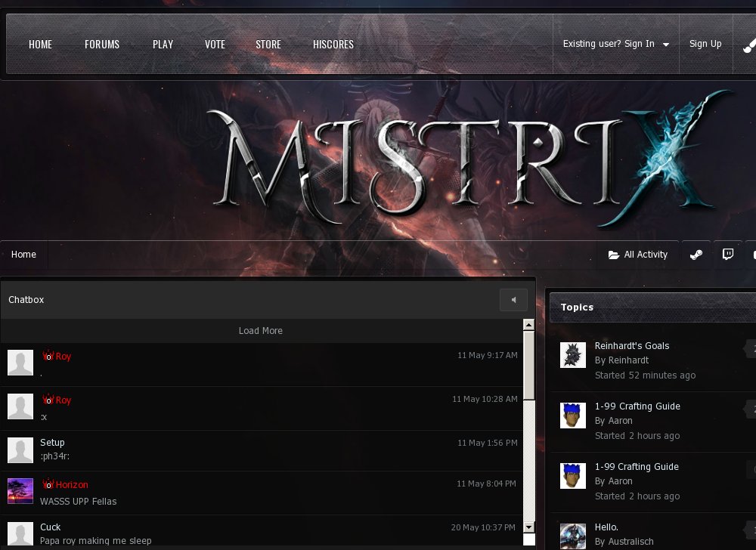Click the Mistrix logo banner
Image resolution: width=756 pixels, height=550 pixels.
tap(469, 159)
